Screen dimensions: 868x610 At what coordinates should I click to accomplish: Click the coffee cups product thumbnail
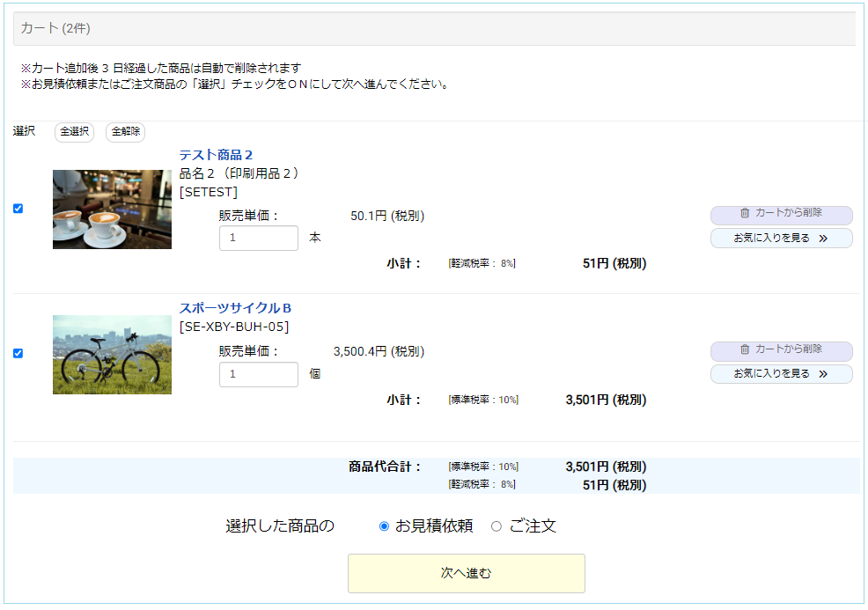[x=112, y=209]
